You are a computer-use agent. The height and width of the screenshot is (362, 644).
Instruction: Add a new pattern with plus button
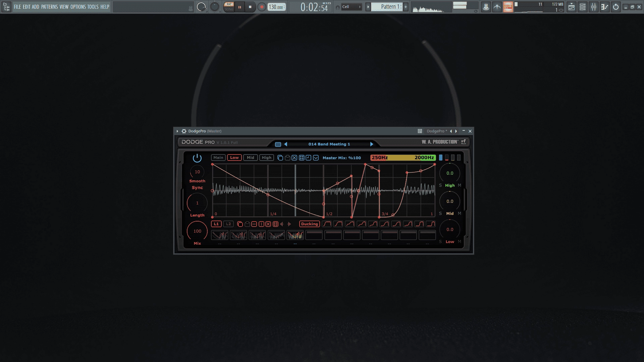(406, 7)
